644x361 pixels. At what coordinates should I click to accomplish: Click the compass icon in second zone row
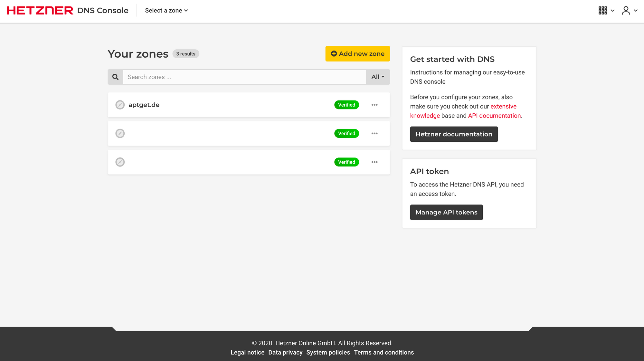[120, 133]
